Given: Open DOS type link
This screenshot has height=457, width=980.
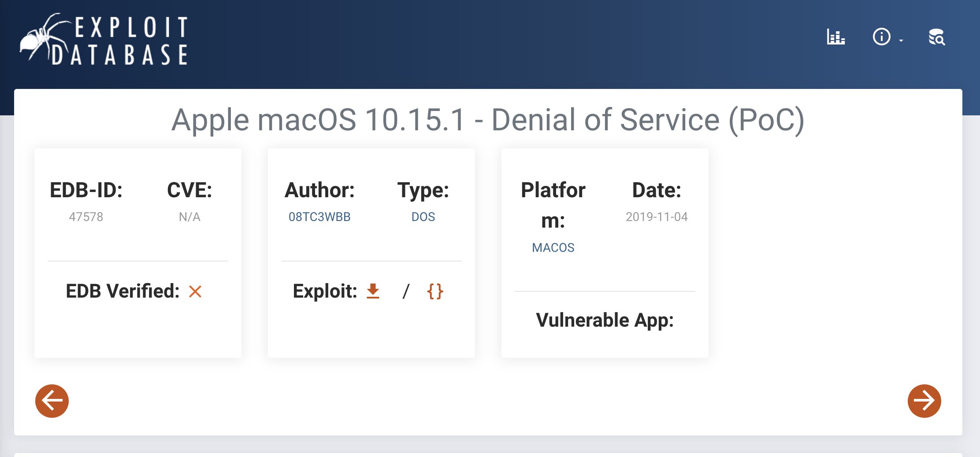Looking at the screenshot, I should click(x=423, y=217).
